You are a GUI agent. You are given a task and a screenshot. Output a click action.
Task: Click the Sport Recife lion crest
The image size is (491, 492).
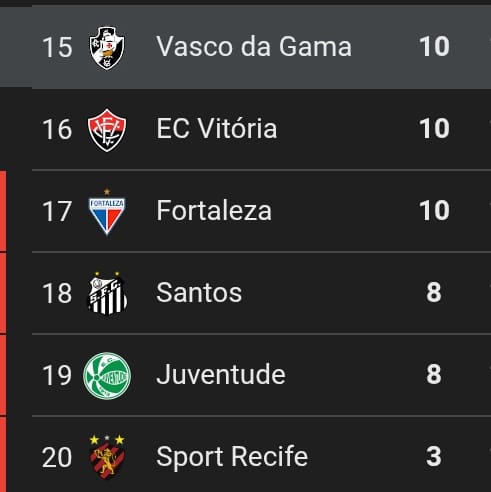[x=107, y=457]
